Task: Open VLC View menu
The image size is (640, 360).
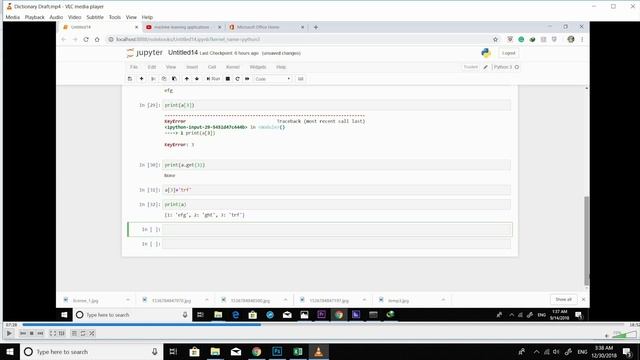Action: (x=131, y=17)
